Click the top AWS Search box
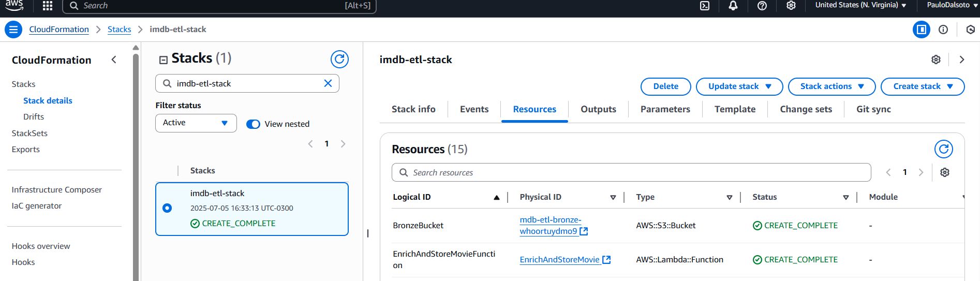The width and height of the screenshot is (980, 281). tap(219, 6)
